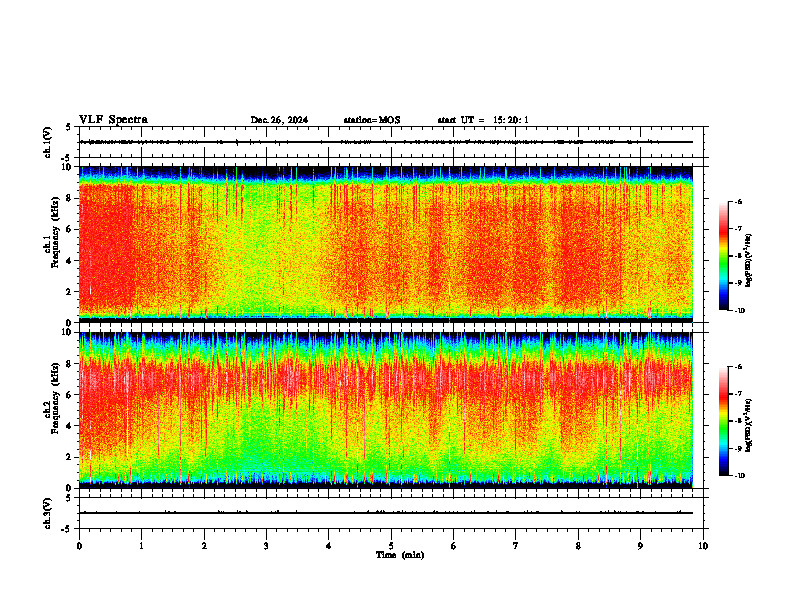Click ch.1 frequency axis tick "6"
This screenshot has height=612, width=792.
pyautogui.click(x=69, y=229)
